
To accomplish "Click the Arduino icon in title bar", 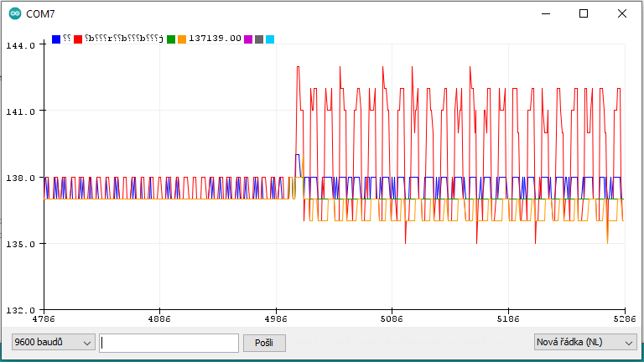I will tap(15, 13).
